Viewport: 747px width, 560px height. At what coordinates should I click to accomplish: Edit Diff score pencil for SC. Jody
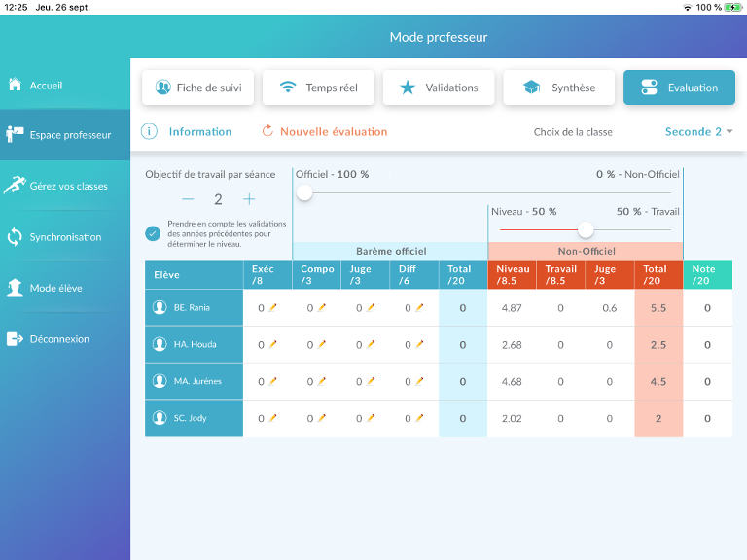(420, 419)
